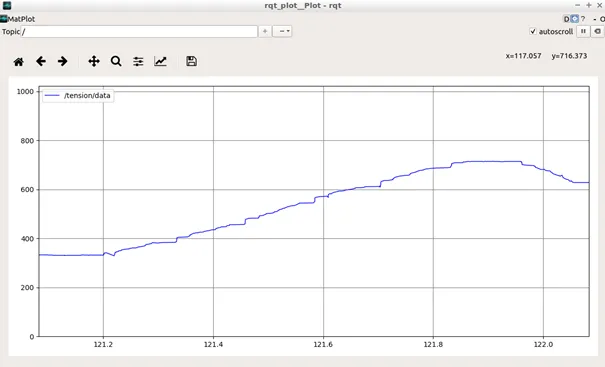This screenshot has height=367, width=605.
Task: Reset the plot view with Home icon
Action: click(19, 61)
